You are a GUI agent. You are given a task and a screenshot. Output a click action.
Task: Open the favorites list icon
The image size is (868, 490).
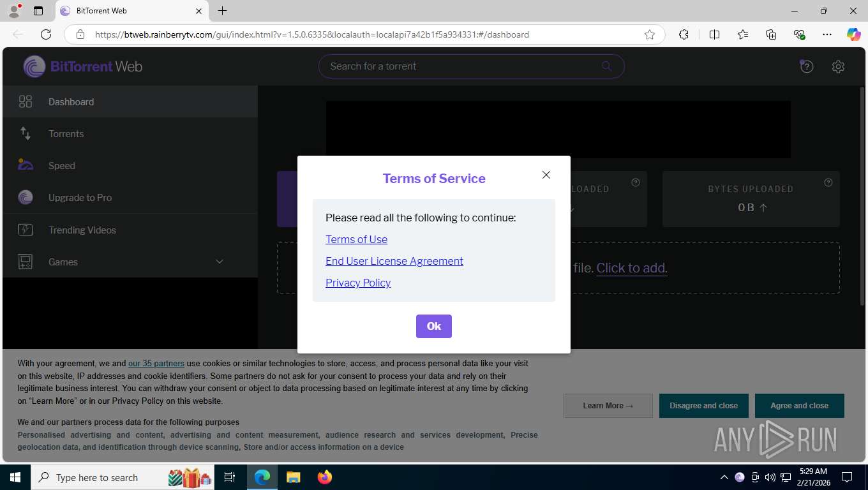[743, 34]
